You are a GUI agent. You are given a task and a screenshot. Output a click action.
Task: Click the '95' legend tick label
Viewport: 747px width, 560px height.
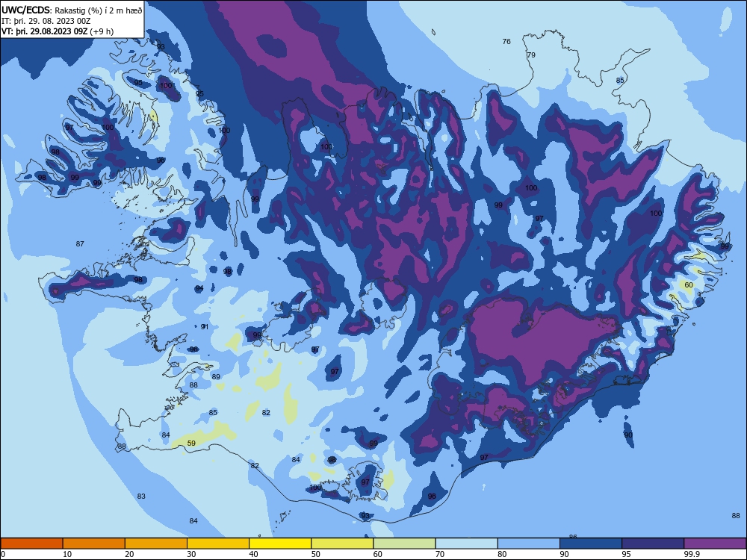click(x=626, y=554)
